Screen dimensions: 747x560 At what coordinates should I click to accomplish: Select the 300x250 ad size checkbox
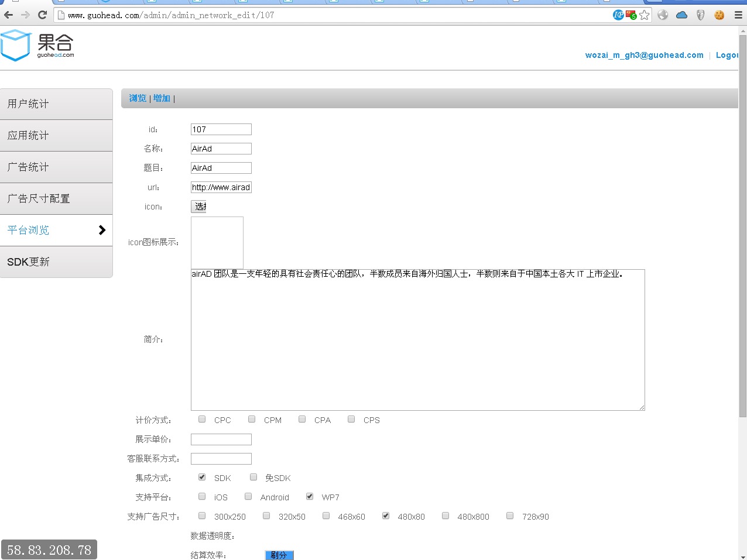pyautogui.click(x=202, y=516)
